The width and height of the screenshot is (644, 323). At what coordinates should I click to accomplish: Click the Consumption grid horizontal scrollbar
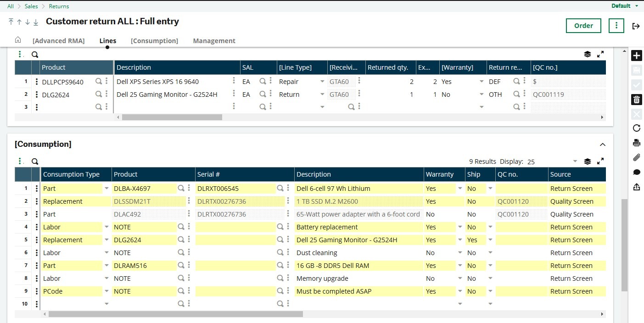click(175, 314)
